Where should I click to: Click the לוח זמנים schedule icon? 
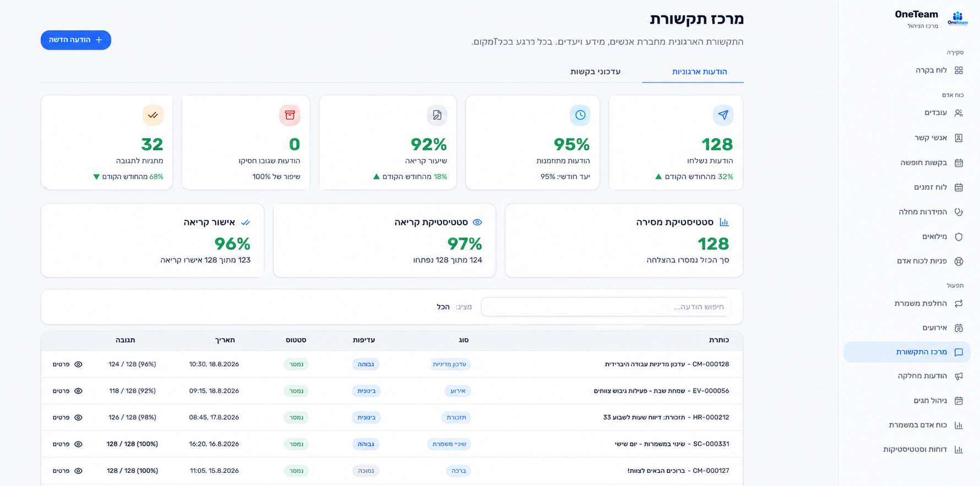(x=959, y=187)
